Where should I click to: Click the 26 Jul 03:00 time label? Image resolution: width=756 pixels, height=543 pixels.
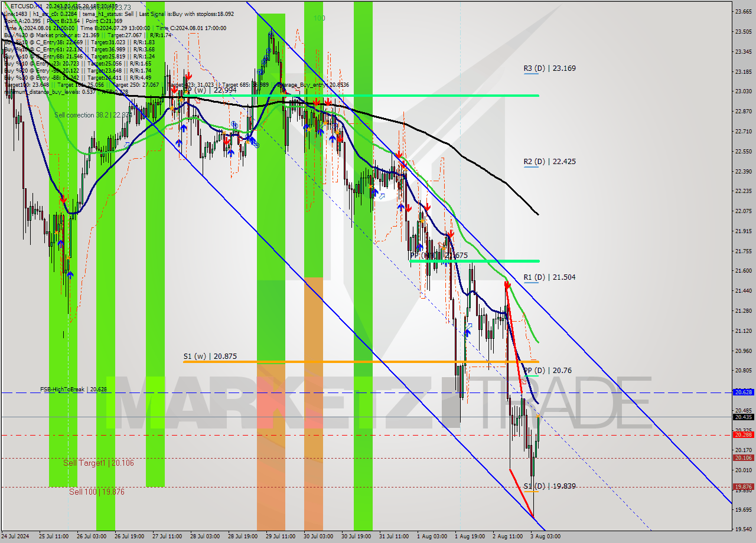click(92, 537)
